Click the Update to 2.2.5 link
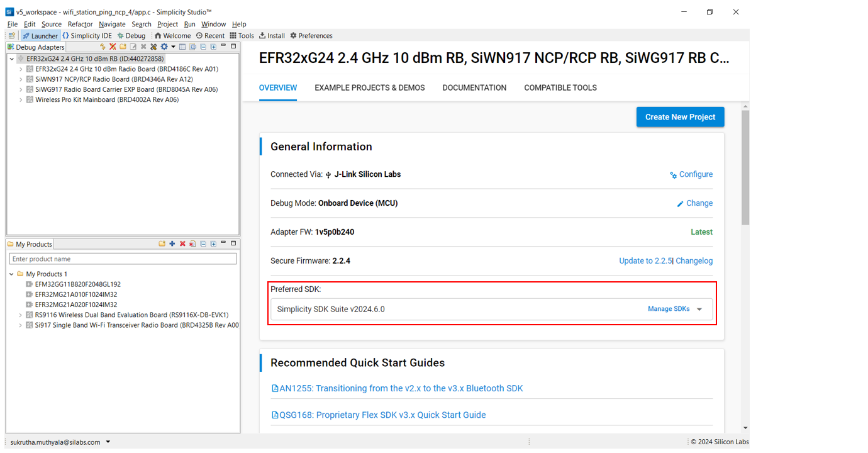The image size is (868, 453). coord(645,260)
